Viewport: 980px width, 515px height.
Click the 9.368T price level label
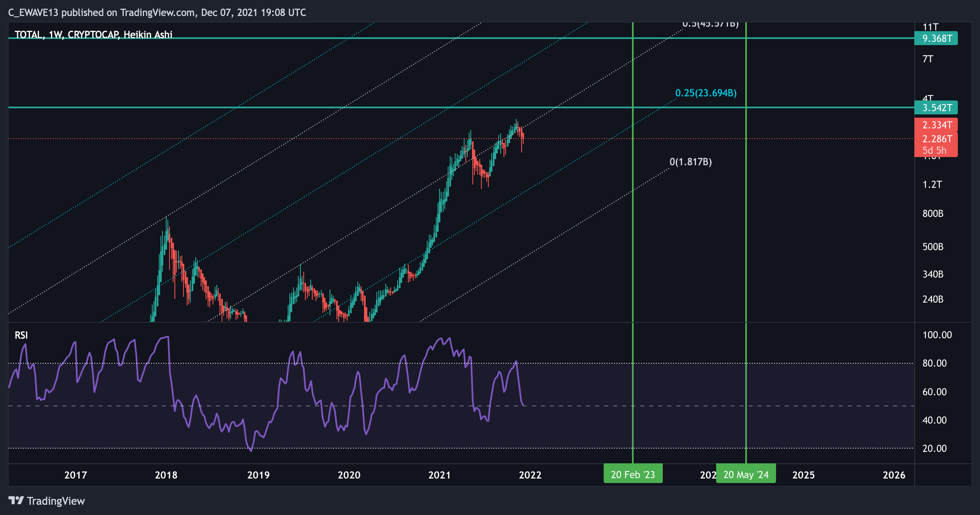tap(936, 39)
